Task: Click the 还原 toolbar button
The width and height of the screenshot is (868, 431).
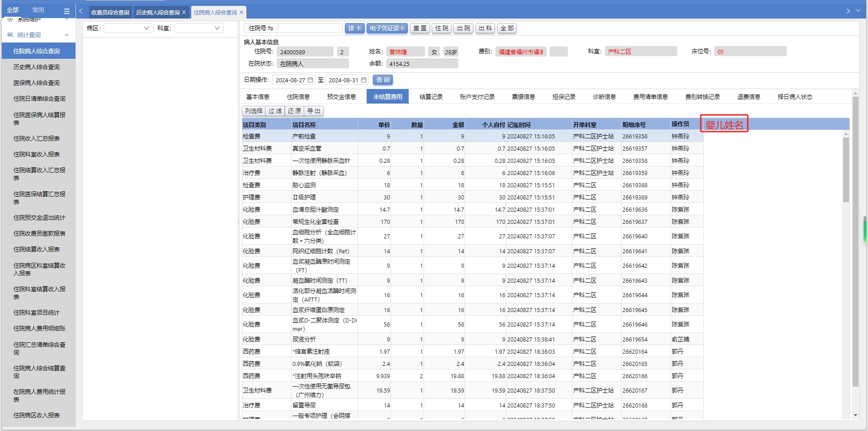Action: coord(294,111)
